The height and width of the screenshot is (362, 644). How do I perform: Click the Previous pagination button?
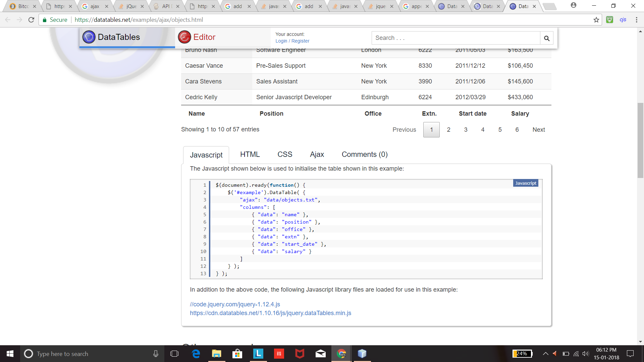[x=404, y=130]
